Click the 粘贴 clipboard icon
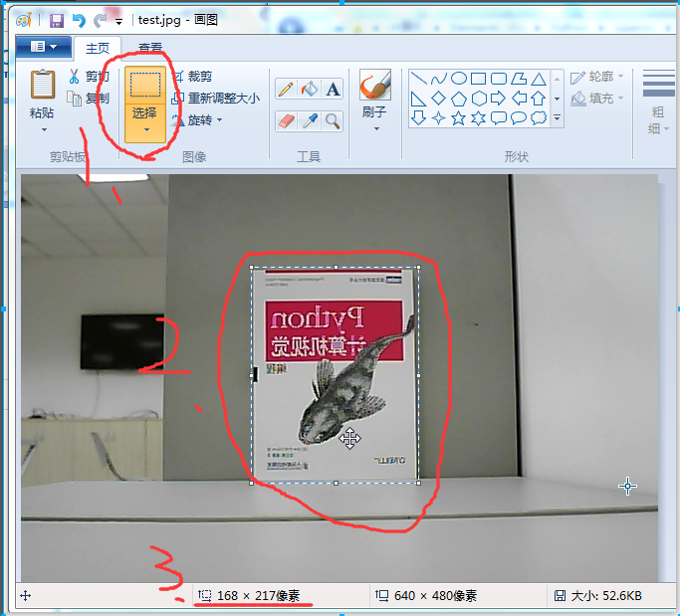Image resolution: width=680 pixels, height=616 pixels. [42, 84]
